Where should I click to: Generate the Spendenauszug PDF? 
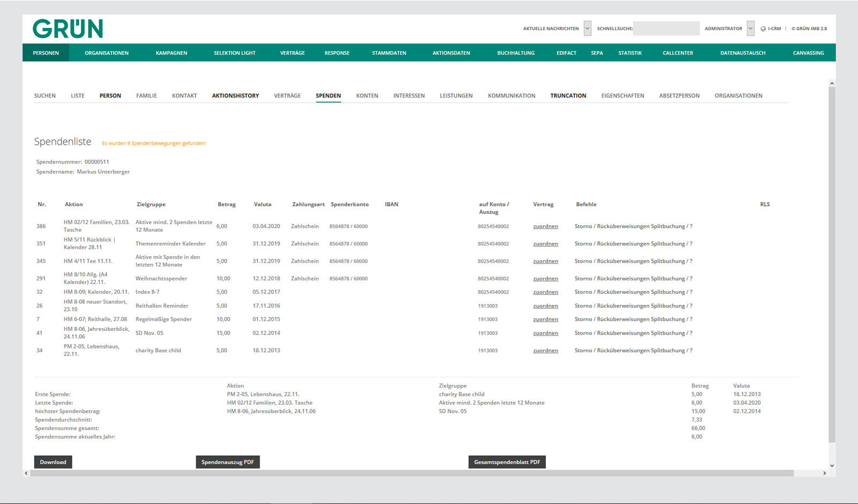point(228,462)
